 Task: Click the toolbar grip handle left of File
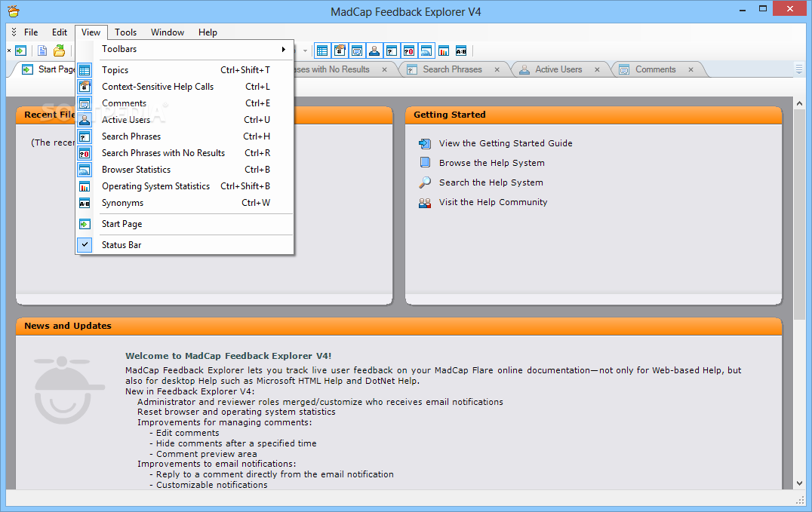(x=14, y=32)
